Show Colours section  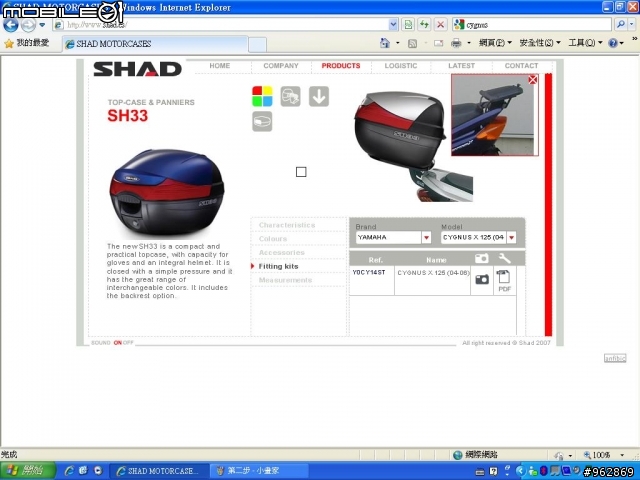click(273, 239)
